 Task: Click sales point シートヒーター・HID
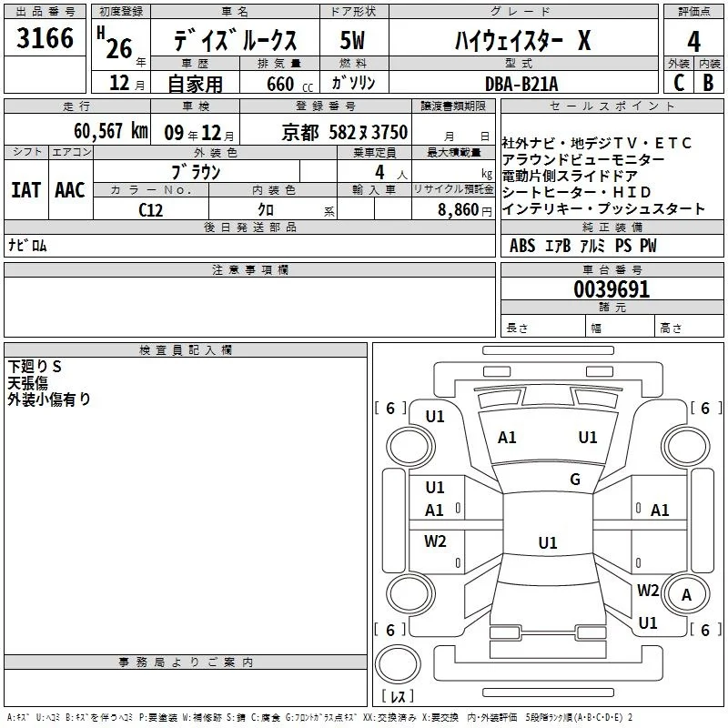coord(577,192)
